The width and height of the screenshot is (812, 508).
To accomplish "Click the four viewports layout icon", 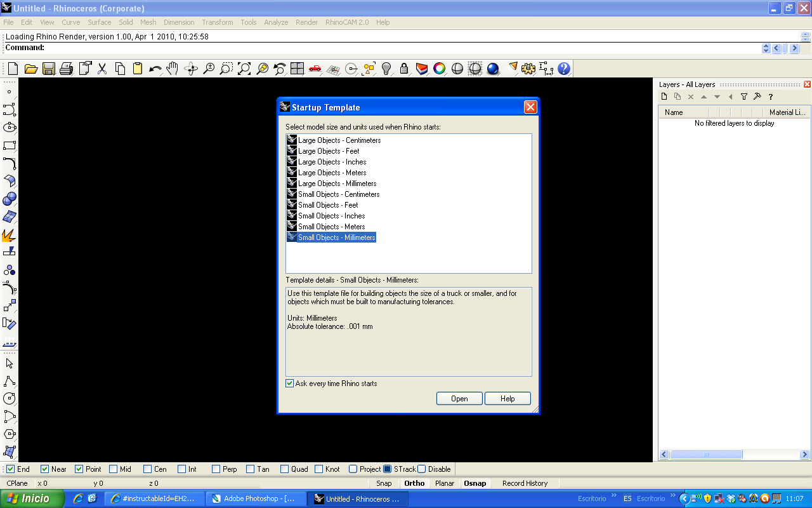I will (298, 69).
